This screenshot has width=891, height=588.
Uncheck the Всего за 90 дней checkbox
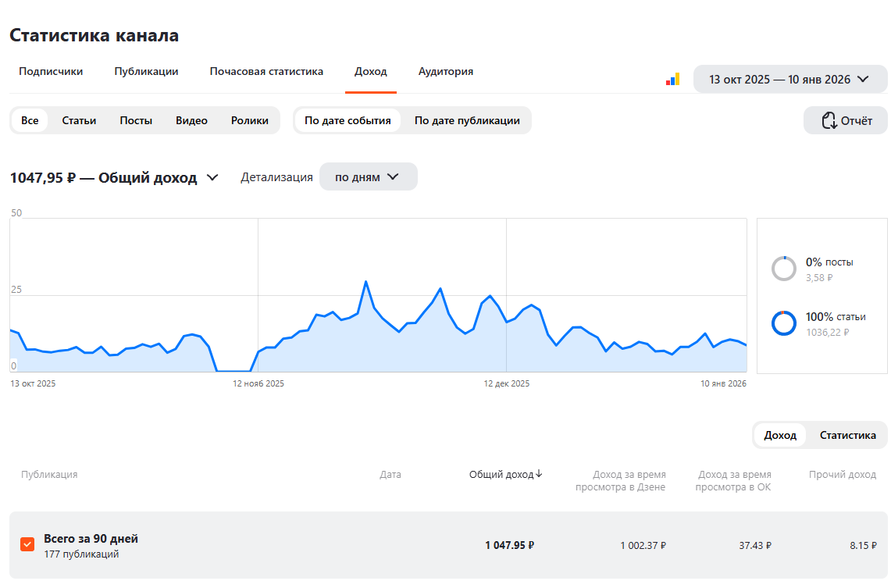coord(27,544)
